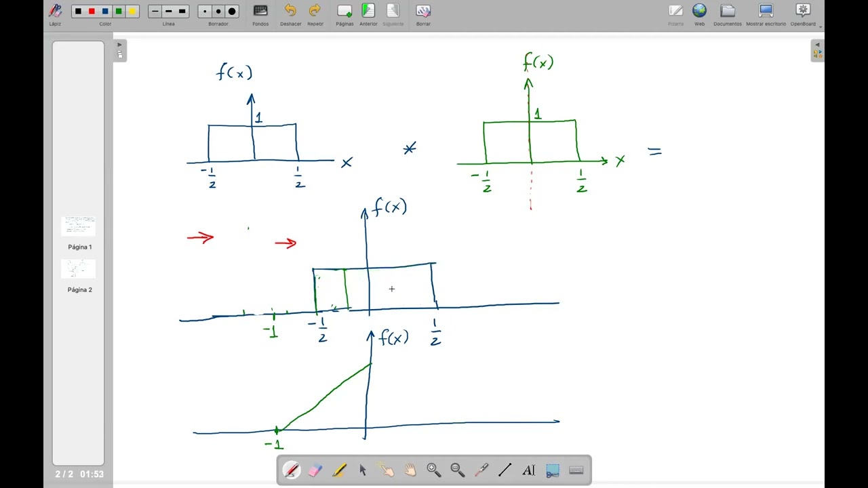868x488 pixels.
Task: Choose the yellow pen color
Action: (x=132, y=12)
